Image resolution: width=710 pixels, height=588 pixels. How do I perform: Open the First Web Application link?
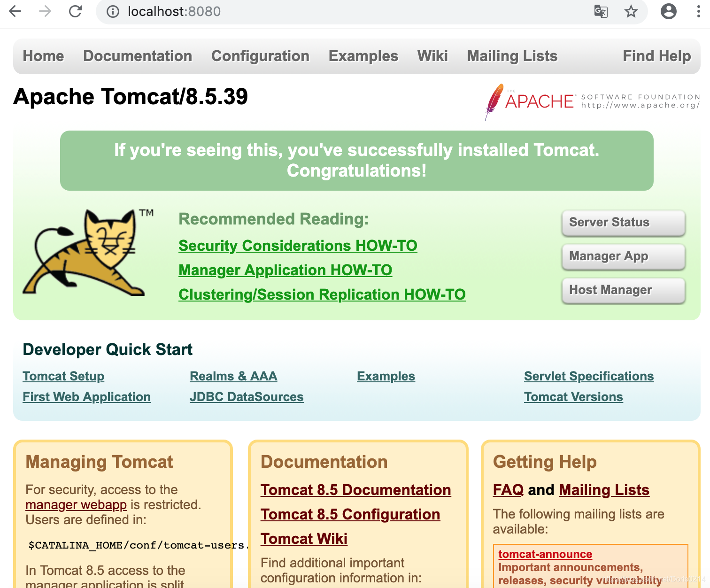[x=86, y=397]
